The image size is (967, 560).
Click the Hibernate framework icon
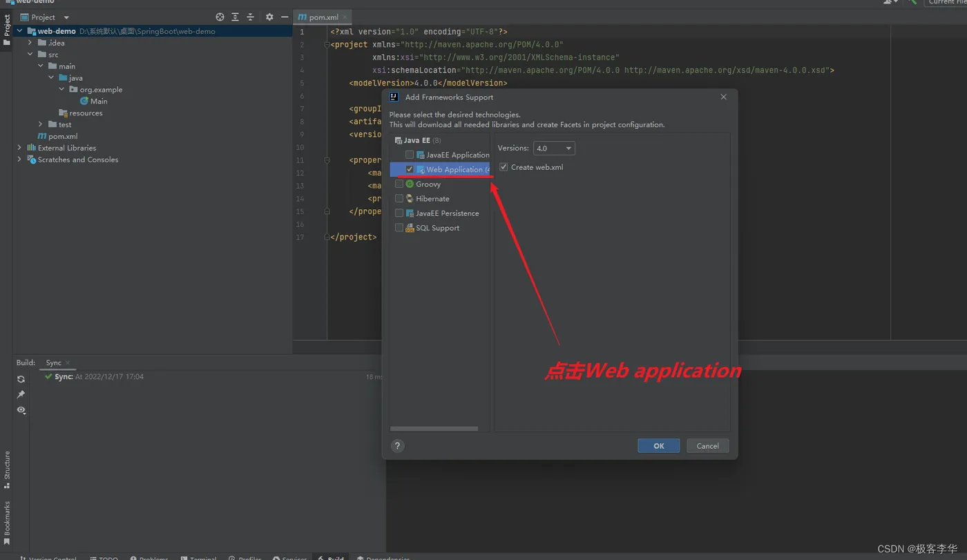point(410,199)
